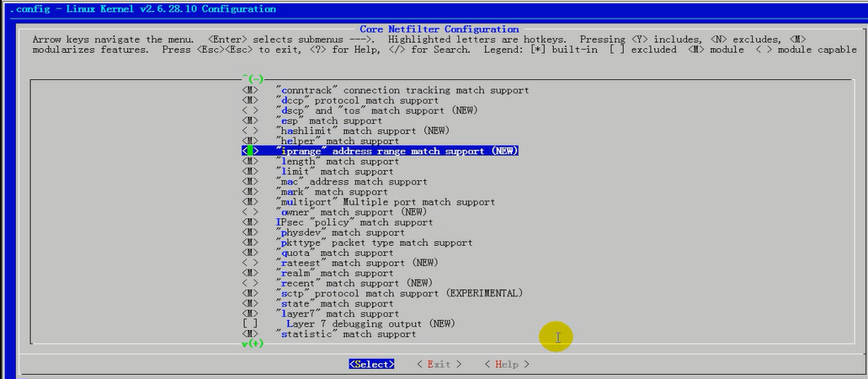Select "dccp" protocol match support row
Image resolution: width=868 pixels, height=379 pixels.
tap(357, 100)
